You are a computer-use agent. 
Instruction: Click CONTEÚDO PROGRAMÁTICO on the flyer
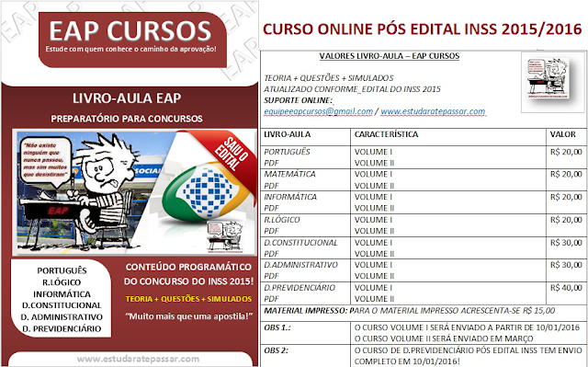188,267
